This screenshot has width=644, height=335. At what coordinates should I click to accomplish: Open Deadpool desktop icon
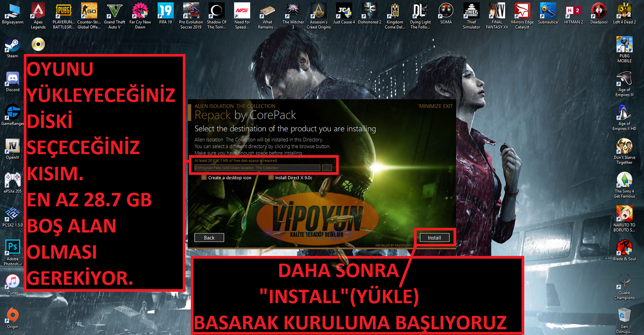click(x=599, y=14)
